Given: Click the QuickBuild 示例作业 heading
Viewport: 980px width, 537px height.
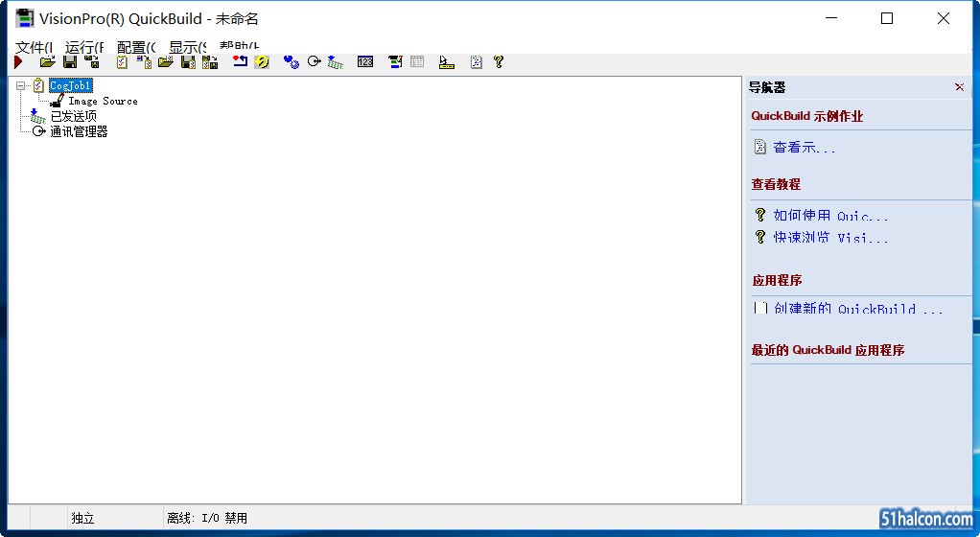Looking at the screenshot, I should coord(806,116).
